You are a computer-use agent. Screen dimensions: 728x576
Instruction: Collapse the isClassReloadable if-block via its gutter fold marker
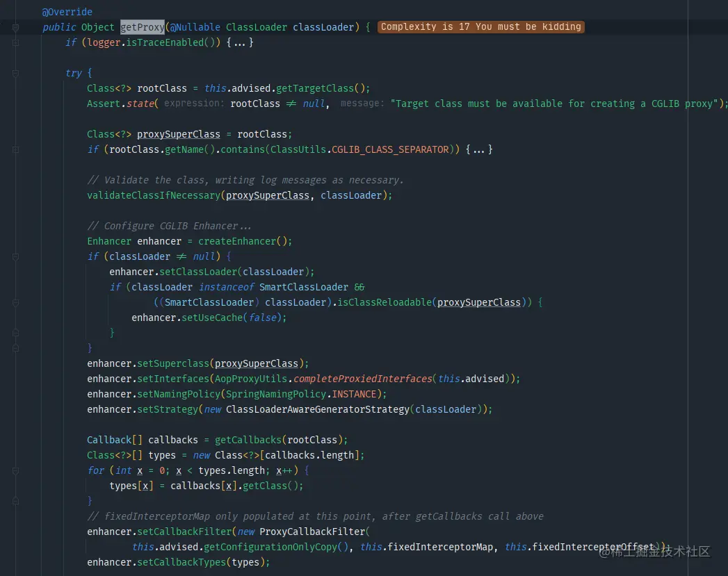click(15, 302)
